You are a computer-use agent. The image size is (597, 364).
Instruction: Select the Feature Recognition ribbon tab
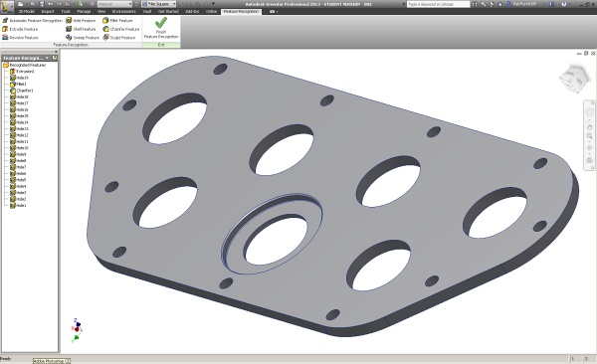pos(242,11)
